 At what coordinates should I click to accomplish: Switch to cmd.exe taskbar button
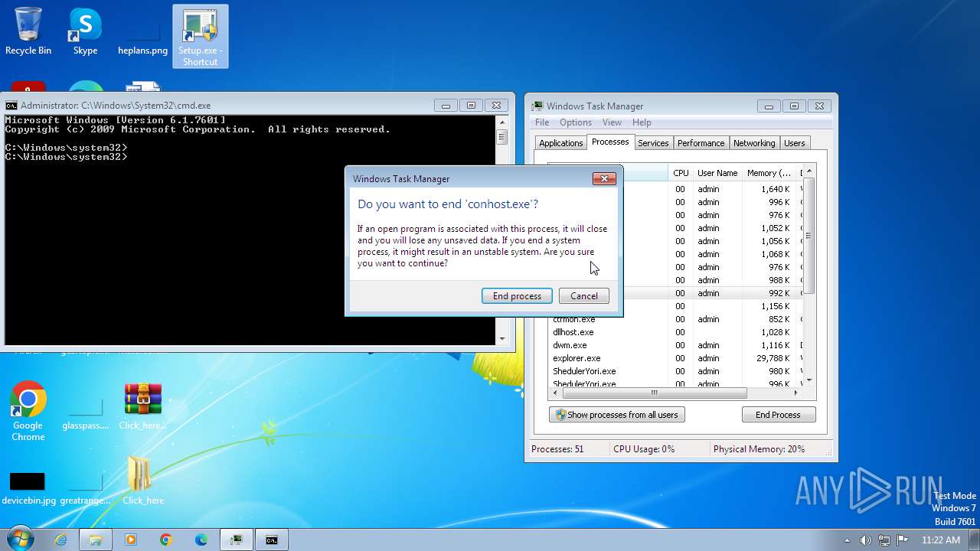[272, 540]
